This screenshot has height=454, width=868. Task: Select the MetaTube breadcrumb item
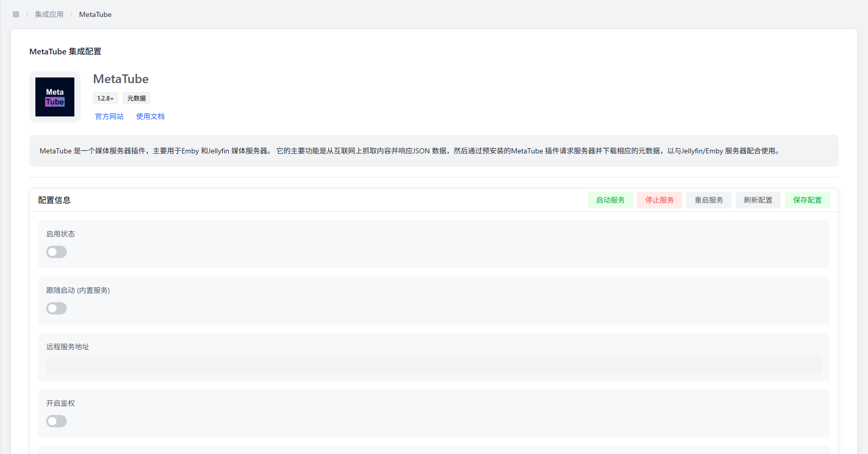pos(95,14)
